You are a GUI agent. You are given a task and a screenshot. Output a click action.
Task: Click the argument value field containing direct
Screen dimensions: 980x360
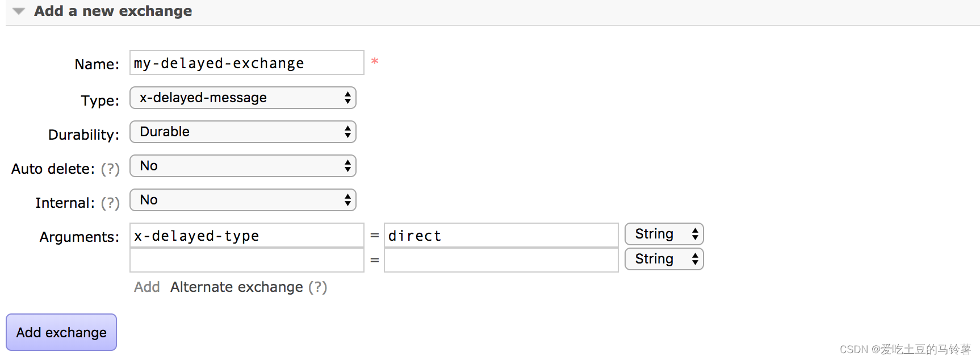tap(501, 236)
